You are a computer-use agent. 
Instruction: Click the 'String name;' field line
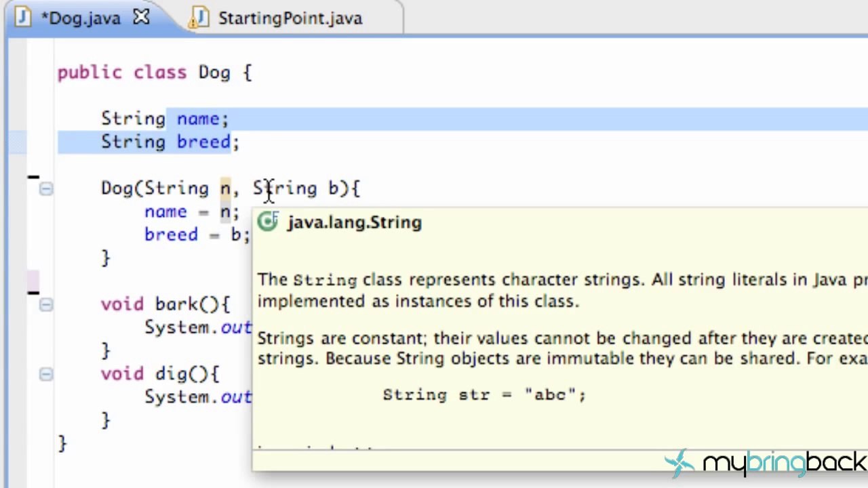pyautogui.click(x=165, y=119)
